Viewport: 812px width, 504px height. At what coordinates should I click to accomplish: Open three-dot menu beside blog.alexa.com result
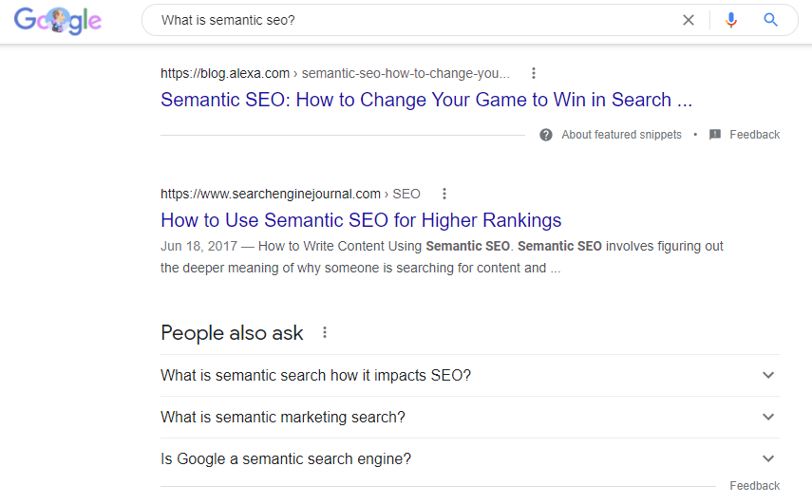(x=534, y=73)
